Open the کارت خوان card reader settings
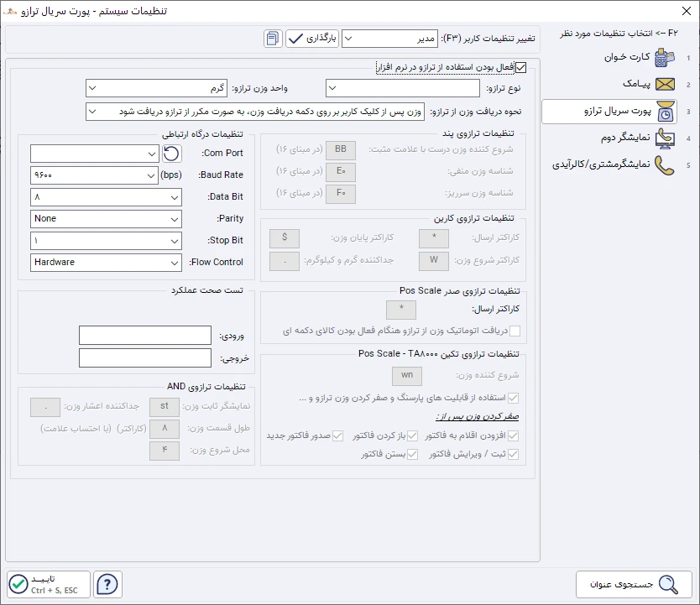 664,58
